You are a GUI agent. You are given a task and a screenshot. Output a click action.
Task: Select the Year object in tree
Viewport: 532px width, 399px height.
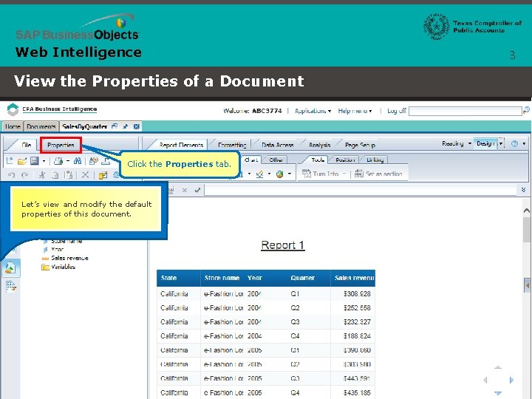click(58, 250)
